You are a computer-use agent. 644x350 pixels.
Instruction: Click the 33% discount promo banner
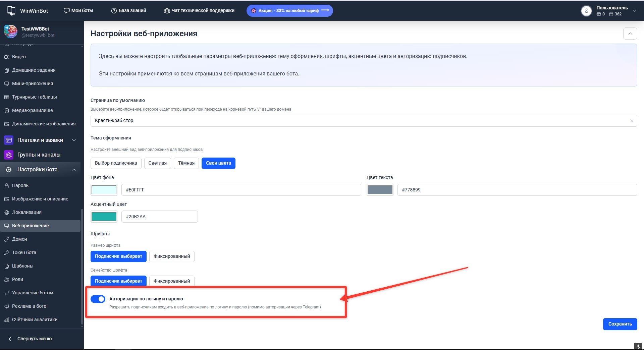point(289,11)
